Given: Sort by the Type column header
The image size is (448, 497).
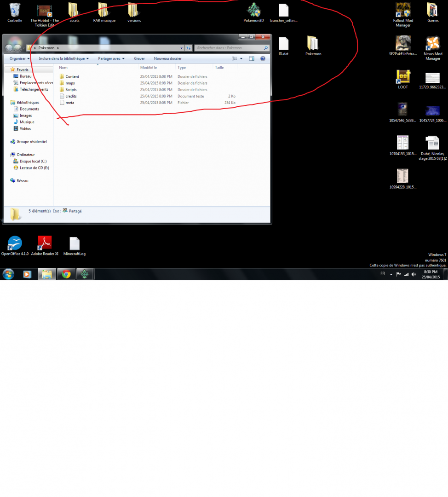Looking at the screenshot, I should (x=194, y=68).
